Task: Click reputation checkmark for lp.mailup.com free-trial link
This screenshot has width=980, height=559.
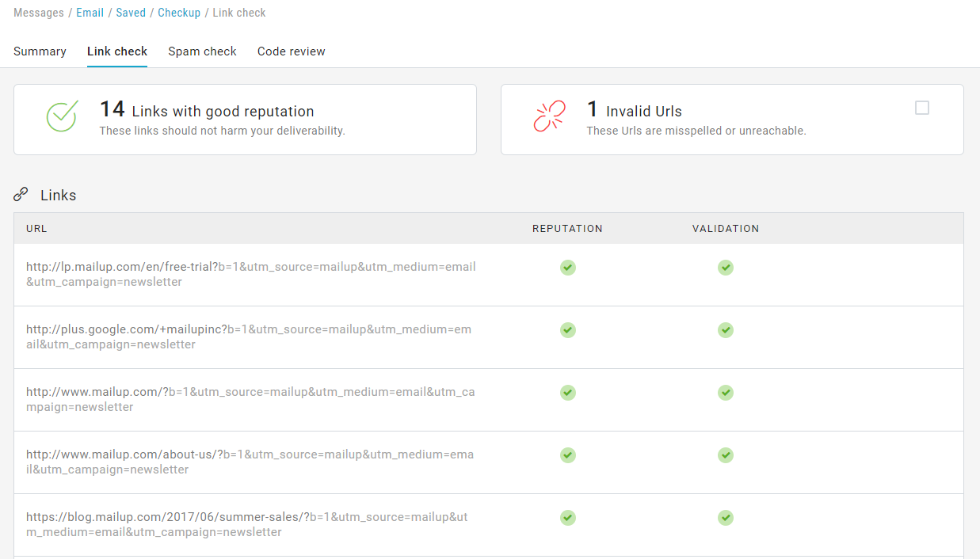Action: click(x=567, y=268)
